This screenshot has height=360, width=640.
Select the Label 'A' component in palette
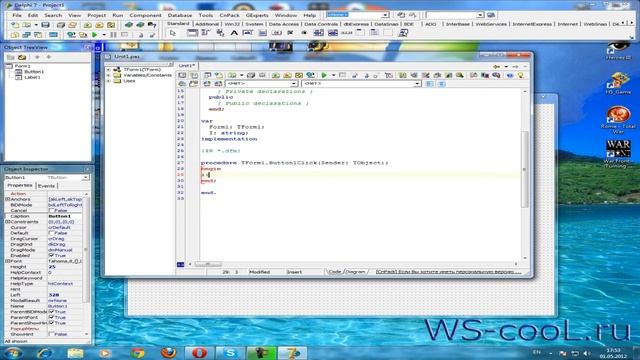[x=234, y=33]
